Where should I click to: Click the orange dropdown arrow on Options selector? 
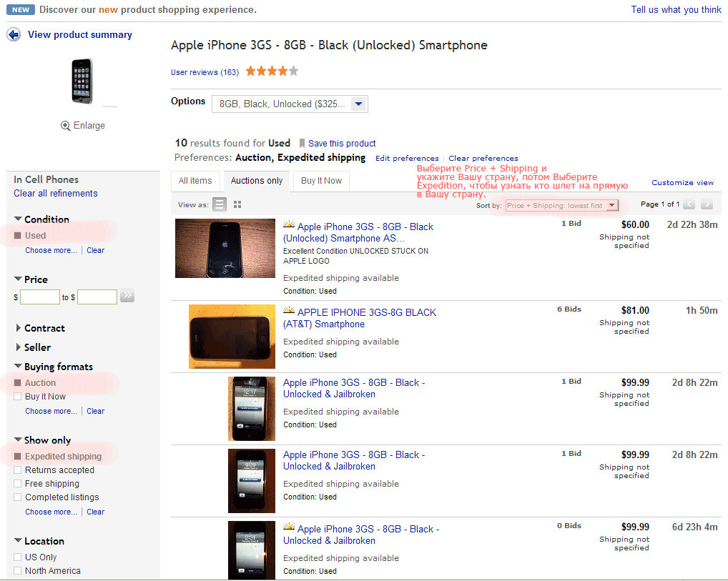click(358, 104)
